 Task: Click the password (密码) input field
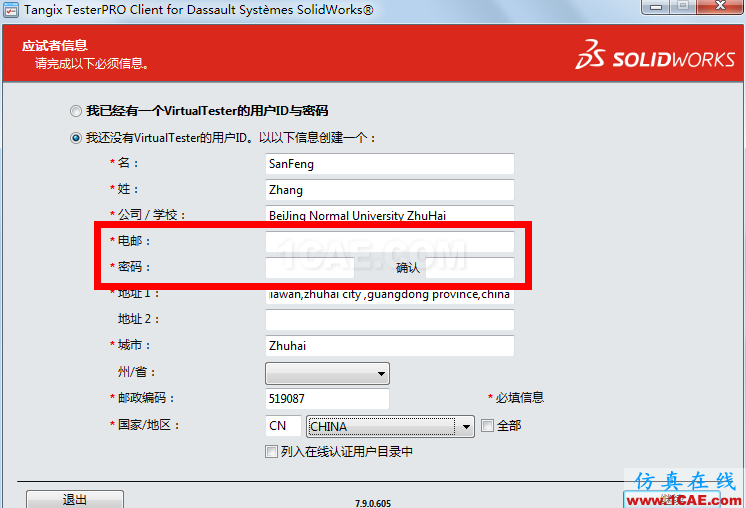(310, 268)
